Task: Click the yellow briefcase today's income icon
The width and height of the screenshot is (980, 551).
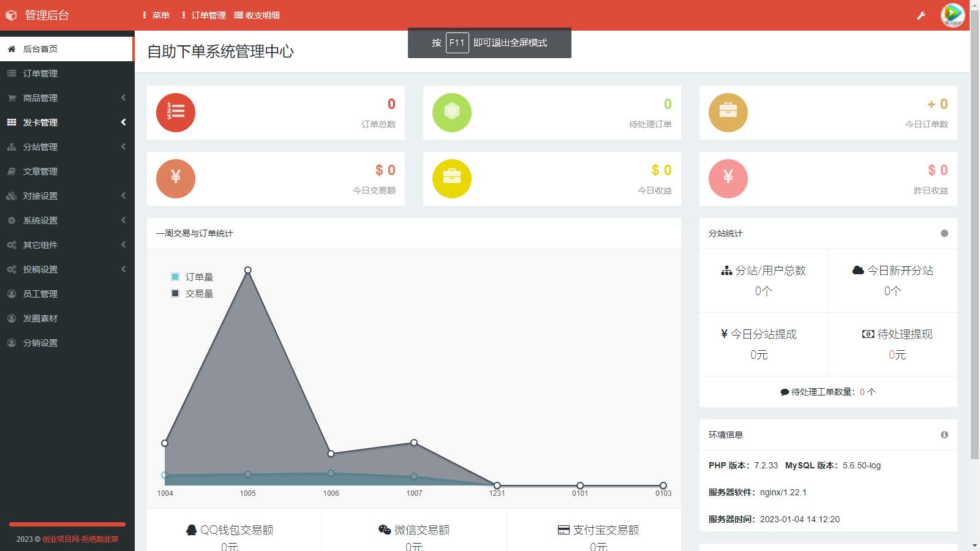Action: tap(452, 179)
